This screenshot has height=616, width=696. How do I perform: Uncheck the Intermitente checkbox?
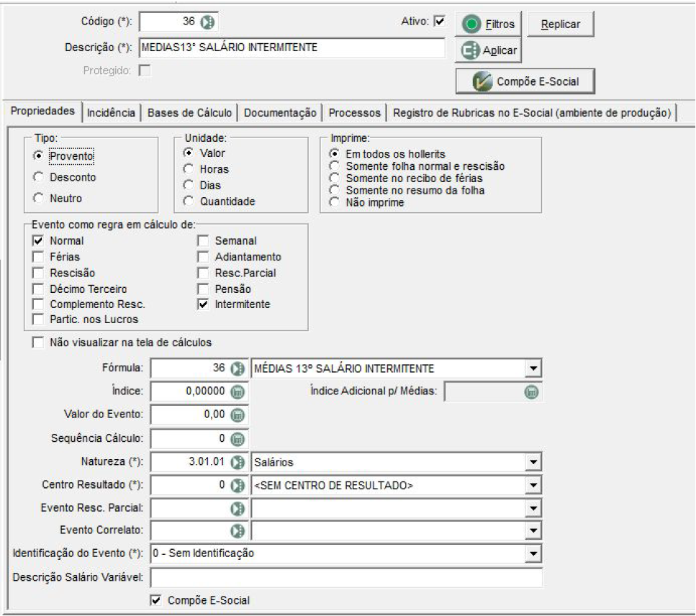[203, 304]
